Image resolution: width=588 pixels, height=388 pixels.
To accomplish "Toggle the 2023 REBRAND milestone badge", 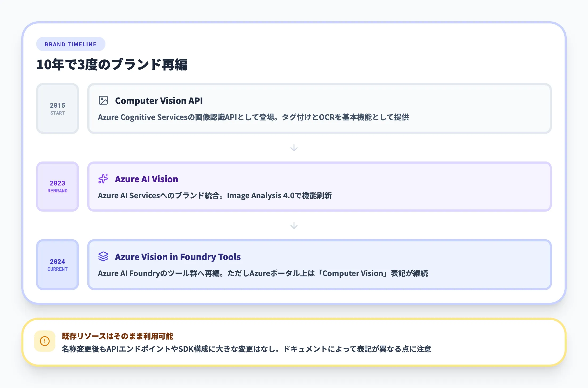I will [x=57, y=191].
